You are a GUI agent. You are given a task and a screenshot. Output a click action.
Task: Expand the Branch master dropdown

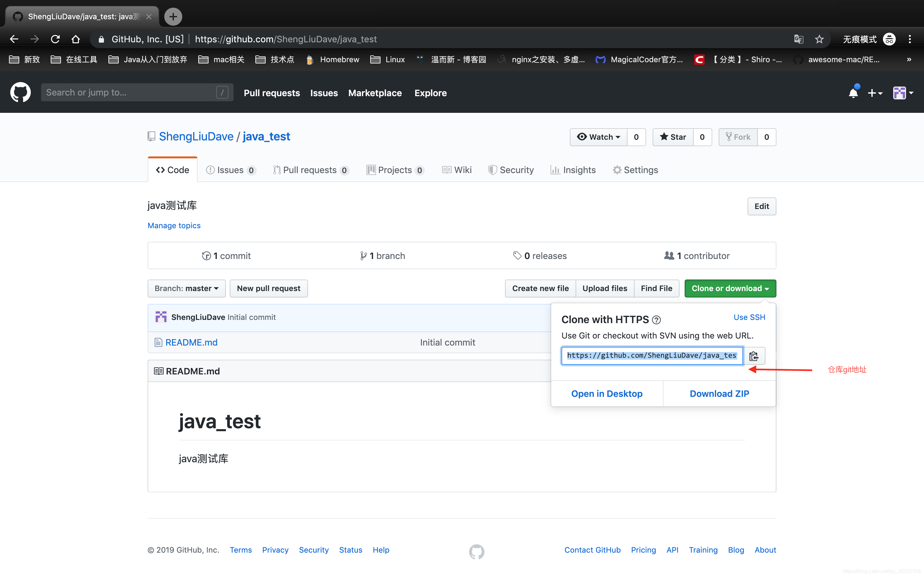(x=185, y=288)
